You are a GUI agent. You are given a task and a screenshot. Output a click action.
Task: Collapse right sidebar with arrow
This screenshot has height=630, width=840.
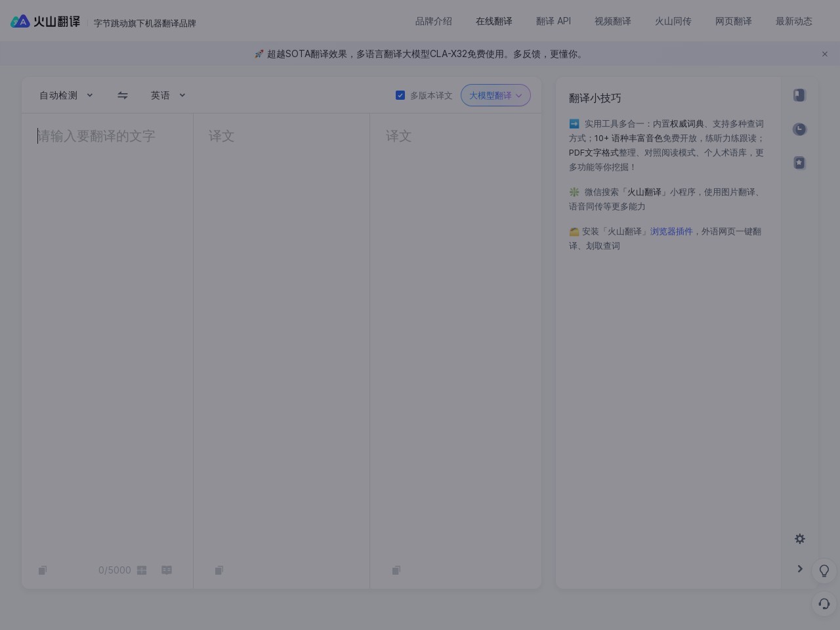(800, 569)
